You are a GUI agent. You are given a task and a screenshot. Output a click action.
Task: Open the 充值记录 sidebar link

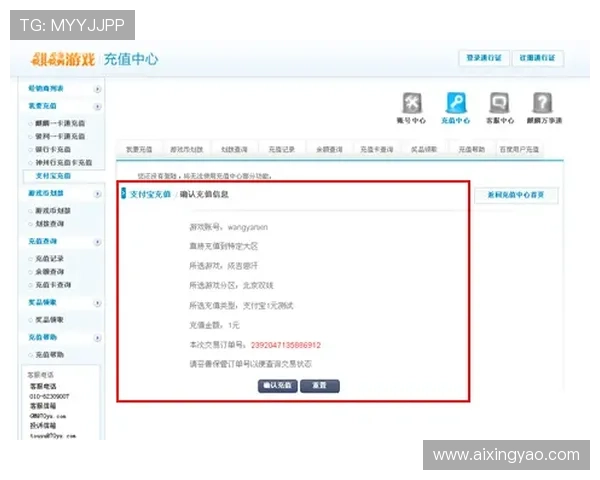coord(49,258)
